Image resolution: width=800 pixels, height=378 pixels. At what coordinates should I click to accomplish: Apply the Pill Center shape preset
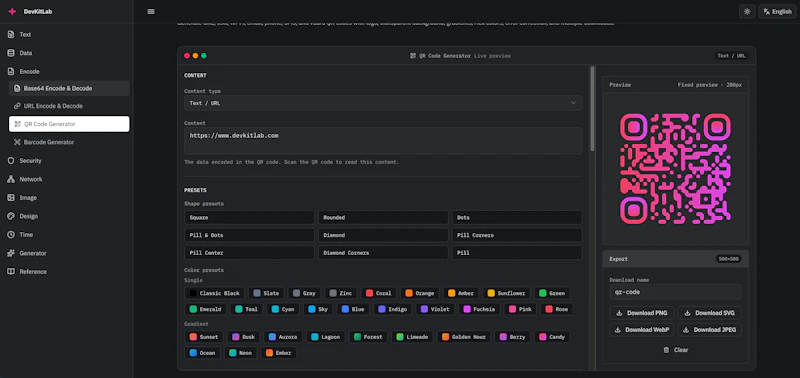pyautogui.click(x=249, y=253)
